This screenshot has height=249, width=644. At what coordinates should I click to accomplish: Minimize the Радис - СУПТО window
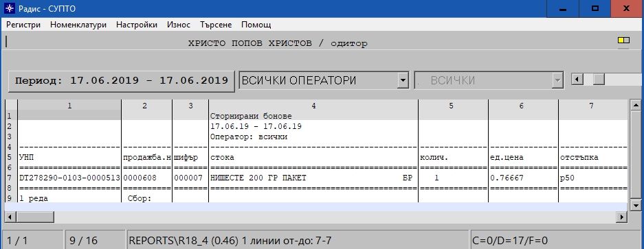coord(563,9)
